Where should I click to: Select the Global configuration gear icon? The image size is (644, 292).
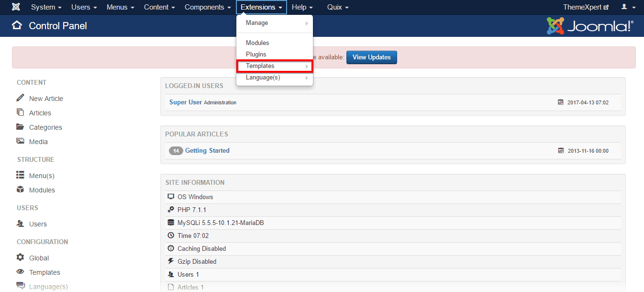click(21, 258)
